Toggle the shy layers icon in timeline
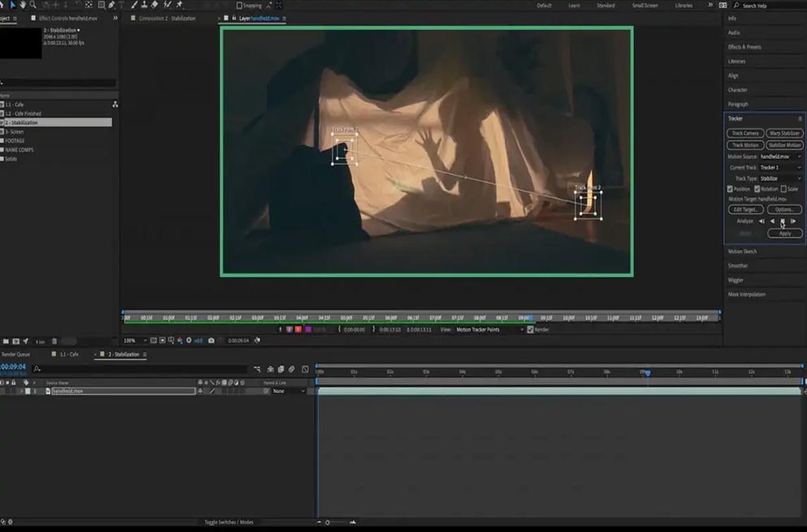 [270, 369]
